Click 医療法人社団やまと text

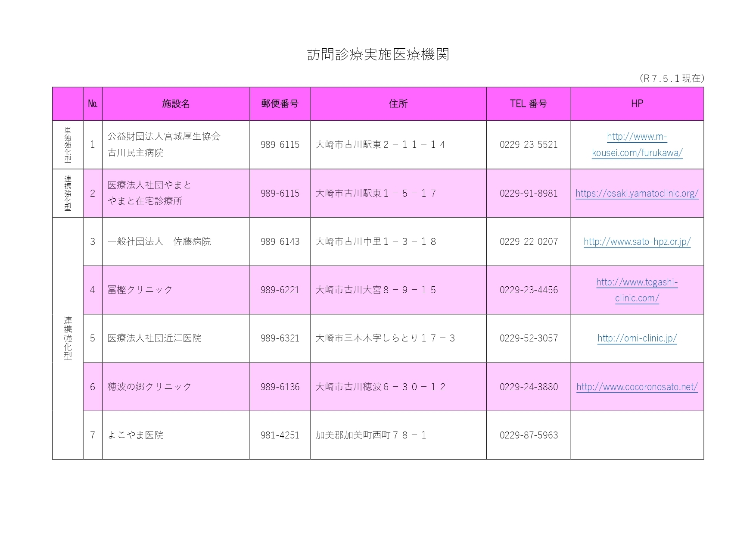[x=149, y=185]
